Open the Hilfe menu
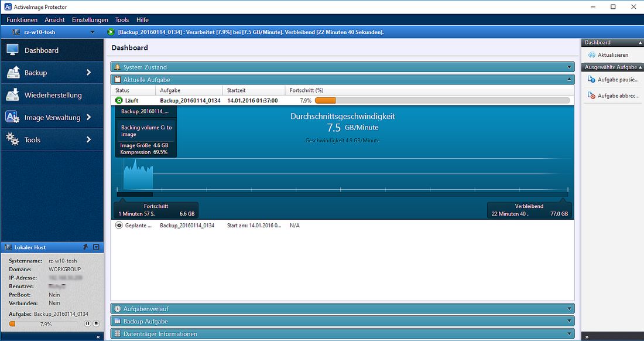 point(142,20)
